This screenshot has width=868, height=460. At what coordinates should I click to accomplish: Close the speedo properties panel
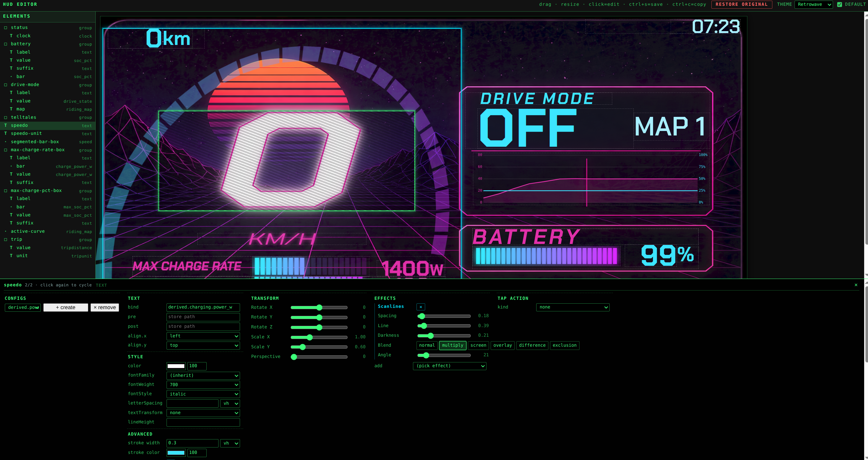coord(856,285)
